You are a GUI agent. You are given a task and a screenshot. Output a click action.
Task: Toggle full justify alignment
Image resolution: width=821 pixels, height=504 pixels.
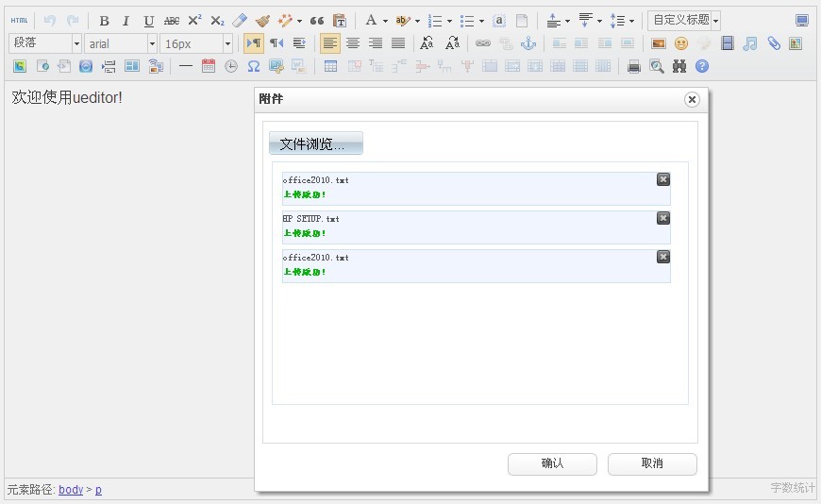(398, 43)
